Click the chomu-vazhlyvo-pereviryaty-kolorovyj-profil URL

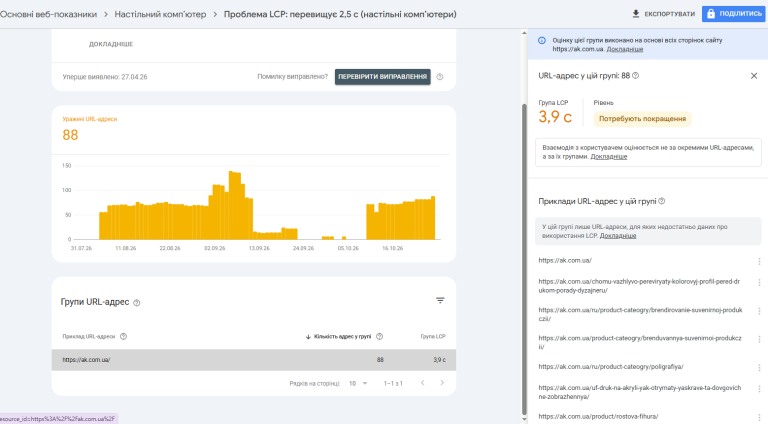[639, 286]
